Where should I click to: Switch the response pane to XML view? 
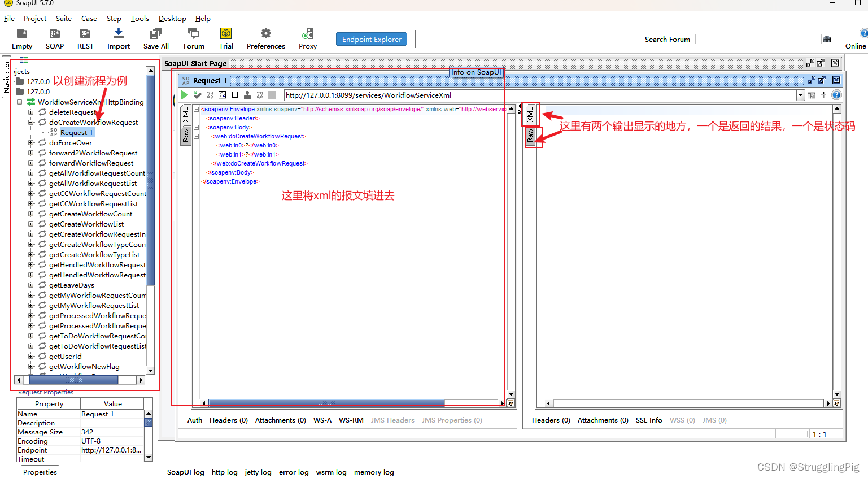click(530, 115)
